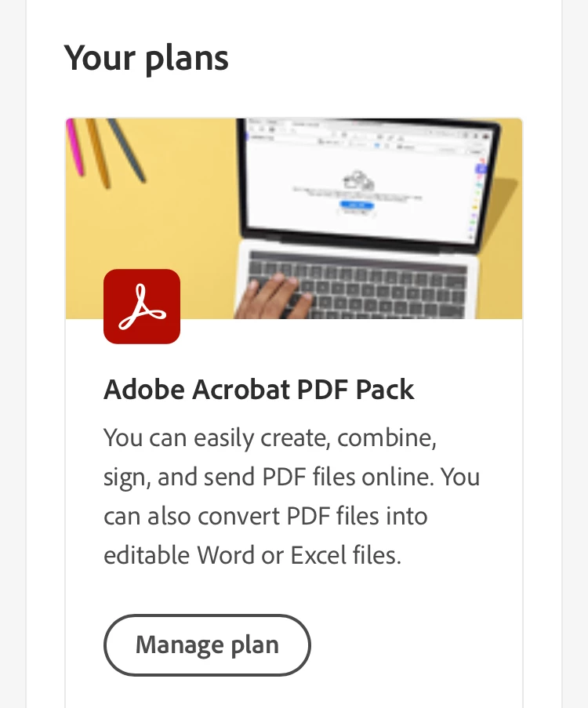The width and height of the screenshot is (588, 708).
Task: Open the Manage plan button
Action: click(207, 644)
